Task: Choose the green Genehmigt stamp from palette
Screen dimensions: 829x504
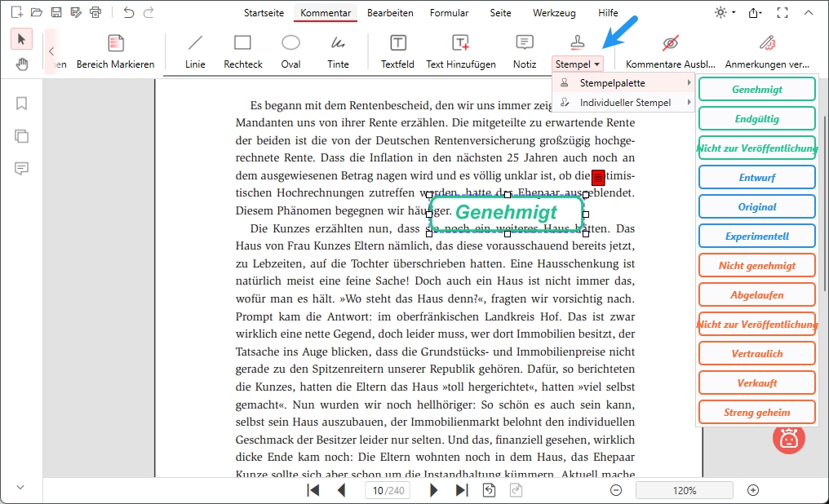Action: [757, 89]
